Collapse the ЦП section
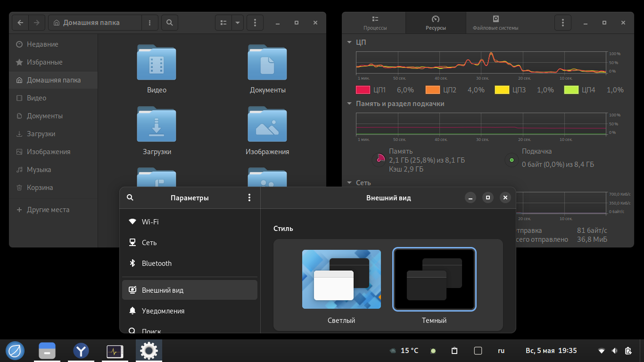Viewport: 644px width, 362px height. [349, 42]
